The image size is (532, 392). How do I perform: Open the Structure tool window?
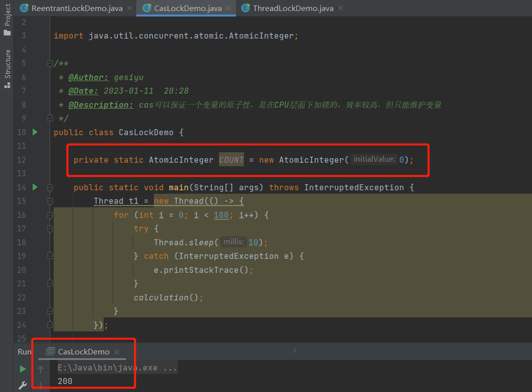[7, 69]
